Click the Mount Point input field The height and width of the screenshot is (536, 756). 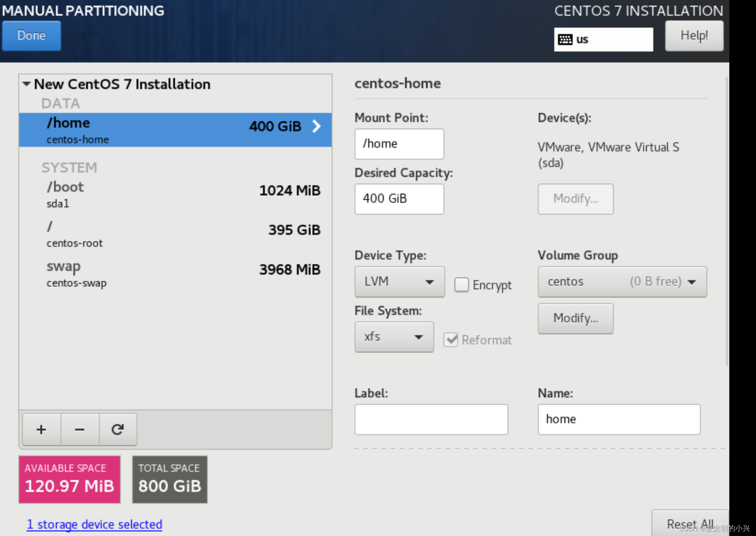tap(399, 144)
